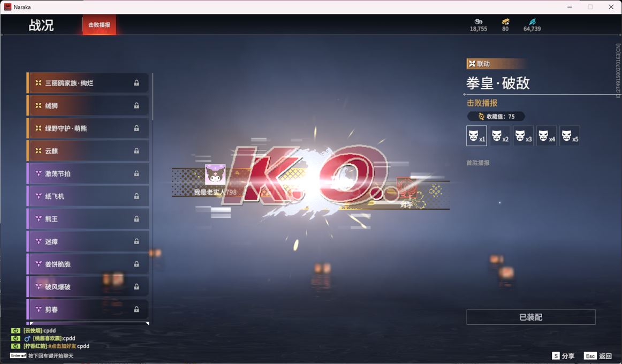This screenshot has width=622, height=364.
Task: Go back using the Esc 返回 button
Action: [x=598, y=356]
